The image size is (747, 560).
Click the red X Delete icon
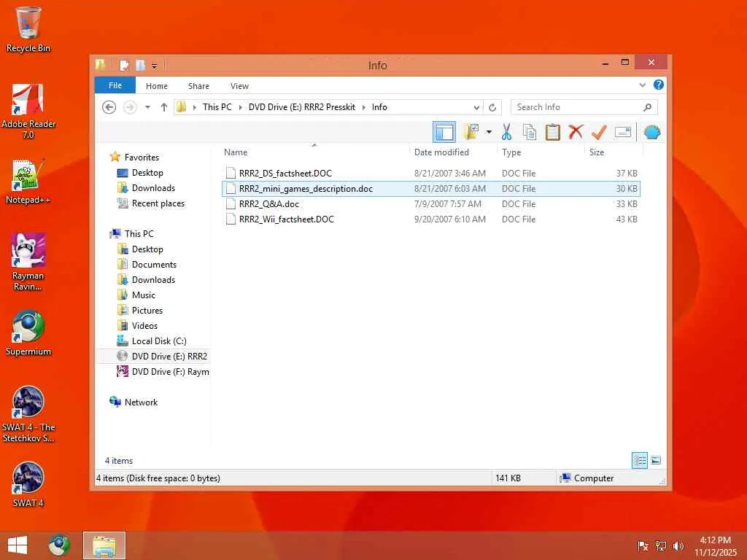576,132
